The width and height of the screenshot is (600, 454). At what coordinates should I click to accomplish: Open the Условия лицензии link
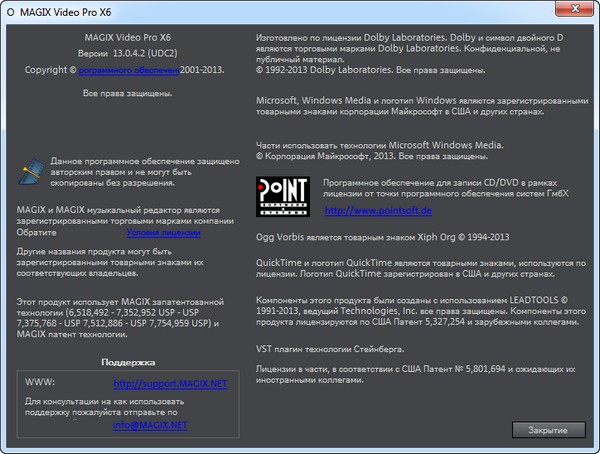pos(163,232)
